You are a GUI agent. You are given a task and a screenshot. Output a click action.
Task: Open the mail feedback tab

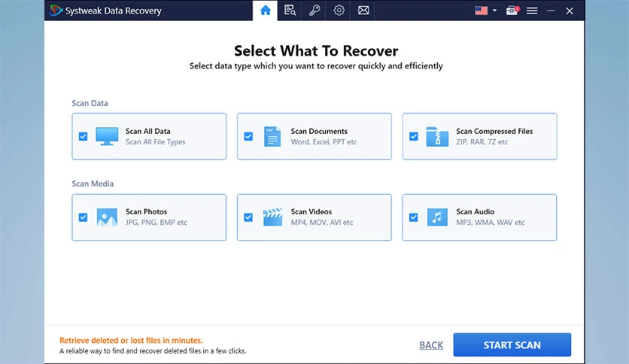(363, 11)
